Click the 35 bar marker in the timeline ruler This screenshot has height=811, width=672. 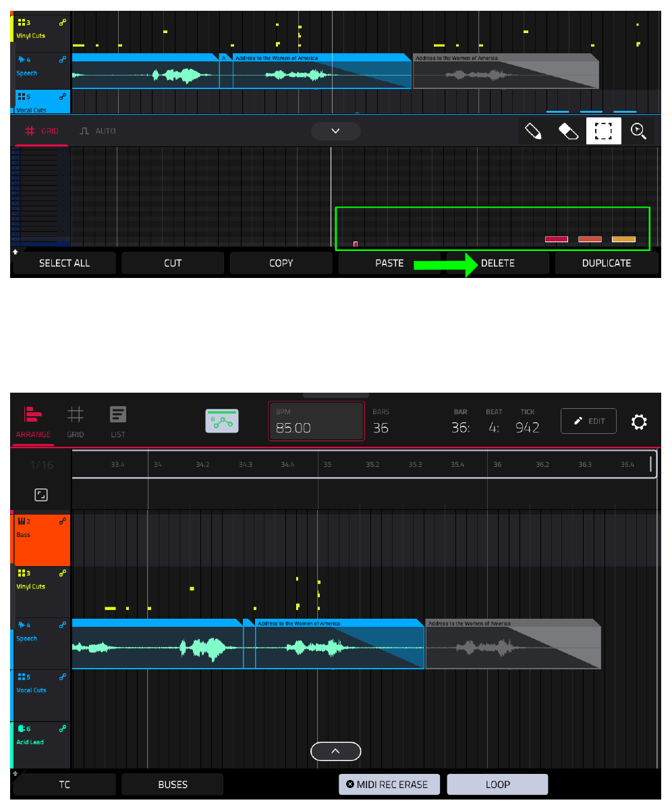[327, 464]
